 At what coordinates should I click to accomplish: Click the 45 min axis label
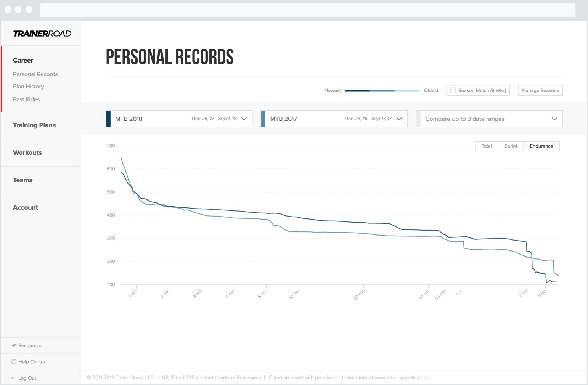(x=440, y=295)
